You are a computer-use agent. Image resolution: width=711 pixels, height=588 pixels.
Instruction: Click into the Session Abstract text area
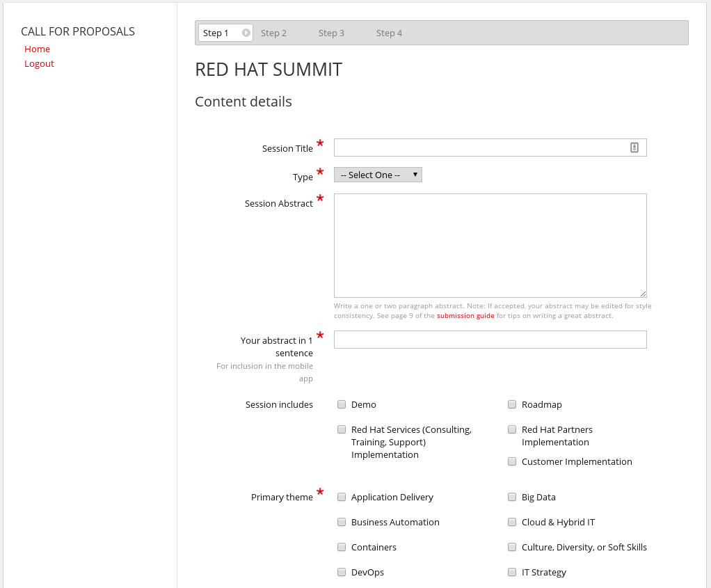click(490, 246)
